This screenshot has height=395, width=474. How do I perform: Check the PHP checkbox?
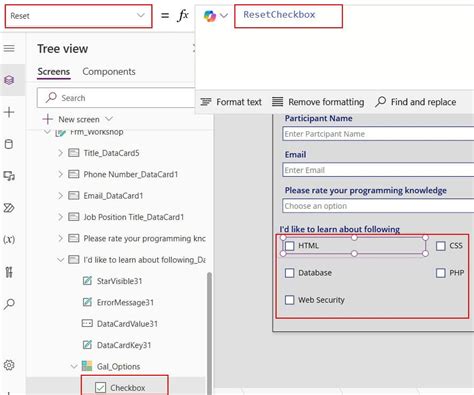click(441, 273)
